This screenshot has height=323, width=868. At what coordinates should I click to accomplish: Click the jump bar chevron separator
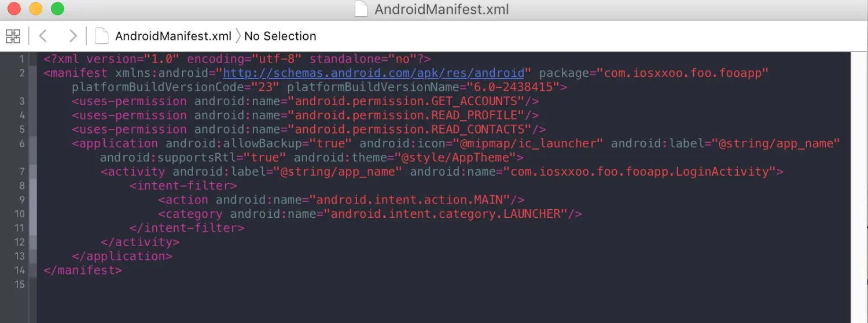click(x=238, y=36)
